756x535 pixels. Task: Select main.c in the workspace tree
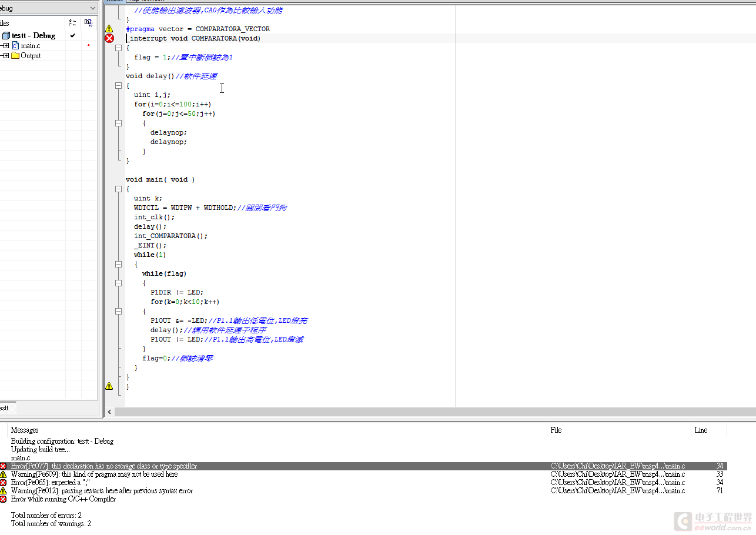31,45
